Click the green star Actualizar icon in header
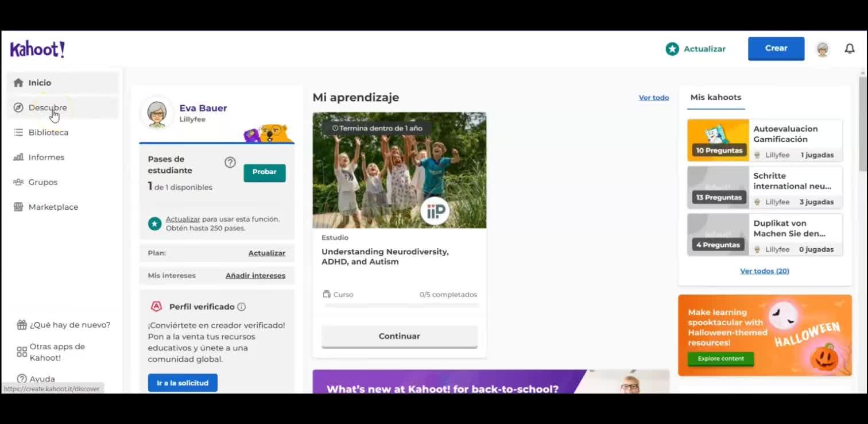Screen dimensions: 868x424 click(672, 49)
